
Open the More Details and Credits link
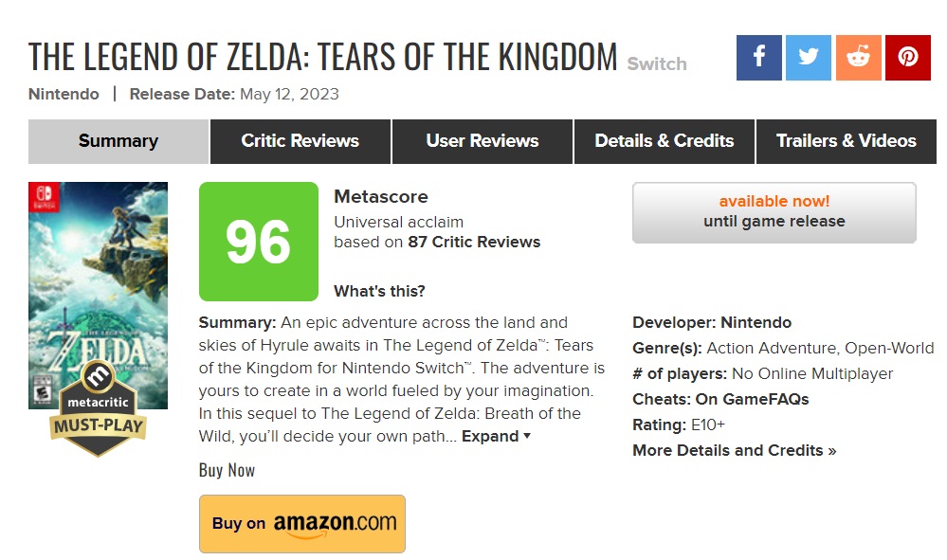tap(735, 451)
